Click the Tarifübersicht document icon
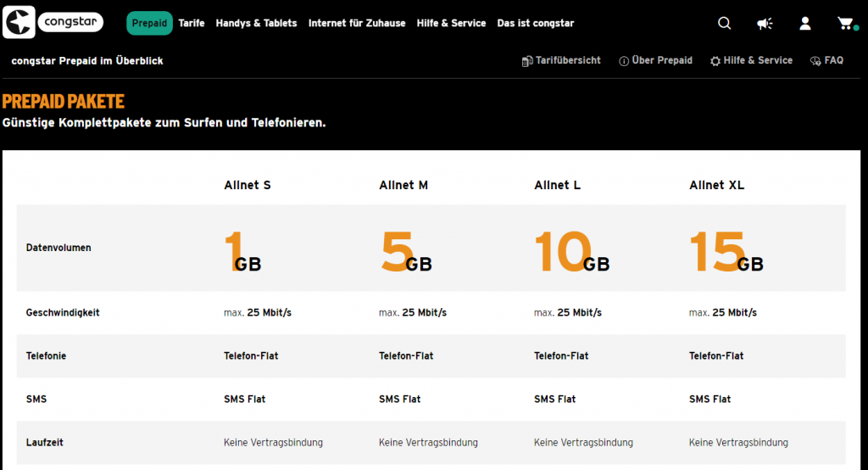Screen dimensions: 868x470 coord(527,61)
